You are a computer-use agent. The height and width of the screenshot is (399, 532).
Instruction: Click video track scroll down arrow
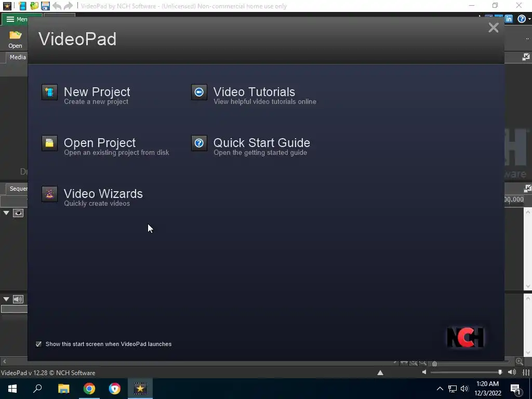point(528,287)
